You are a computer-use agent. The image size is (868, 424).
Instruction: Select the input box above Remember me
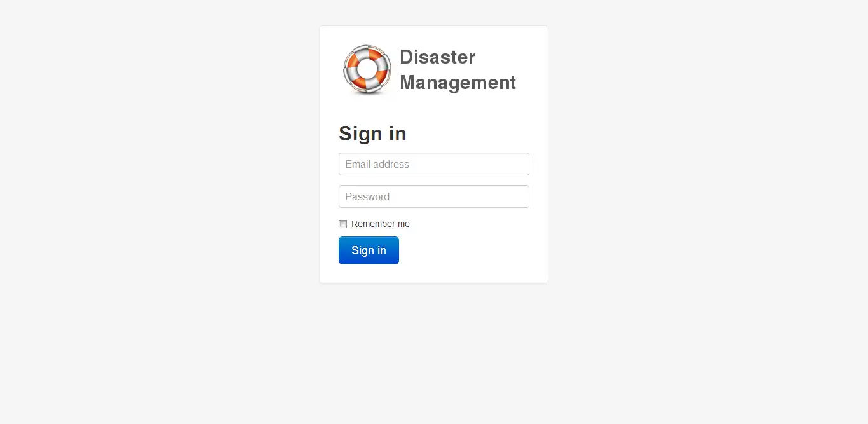click(434, 196)
